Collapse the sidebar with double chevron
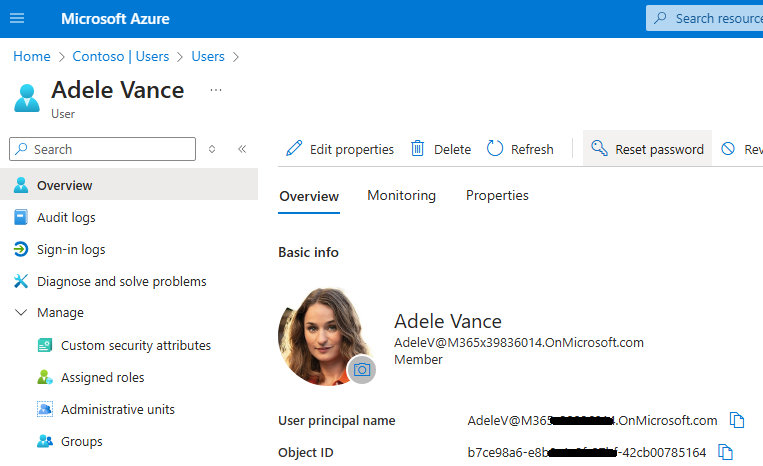The width and height of the screenshot is (763, 466). tap(242, 149)
